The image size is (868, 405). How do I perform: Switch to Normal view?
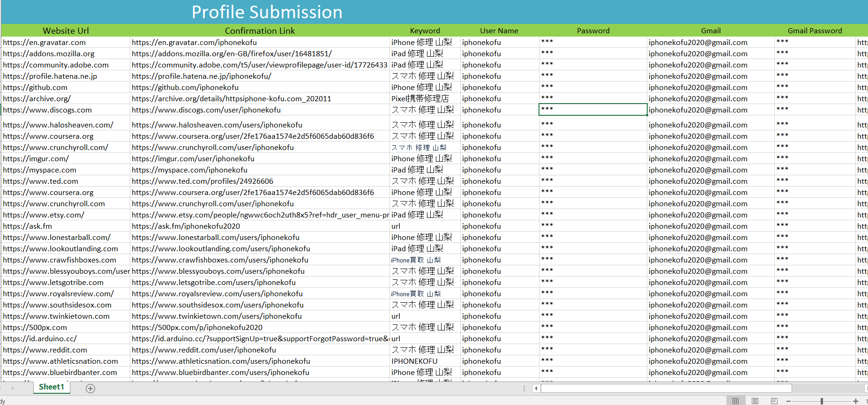(x=735, y=401)
